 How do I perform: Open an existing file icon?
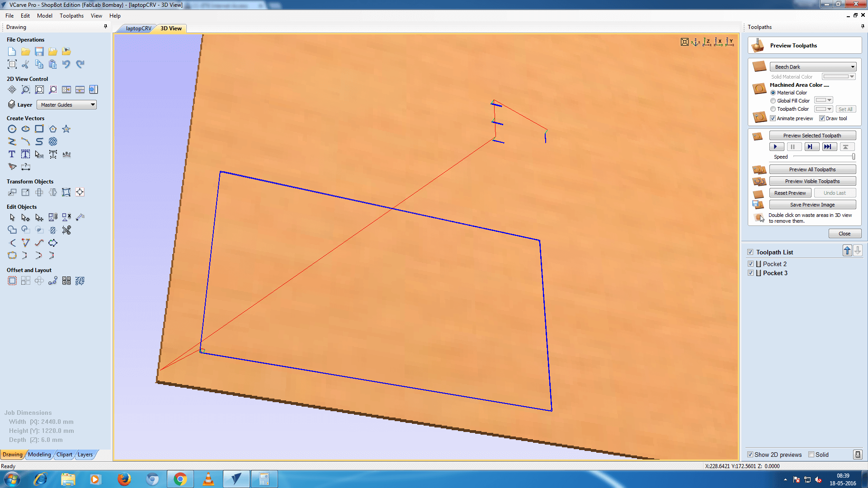coord(26,52)
